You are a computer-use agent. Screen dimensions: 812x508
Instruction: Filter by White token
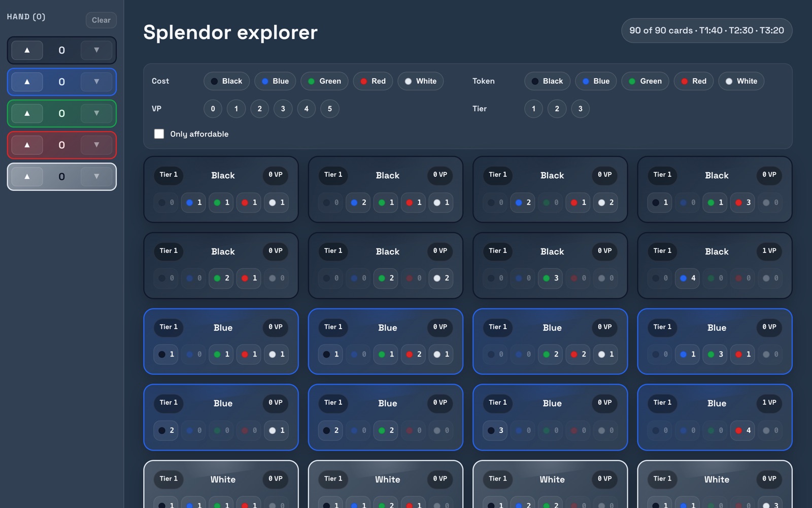tap(741, 81)
